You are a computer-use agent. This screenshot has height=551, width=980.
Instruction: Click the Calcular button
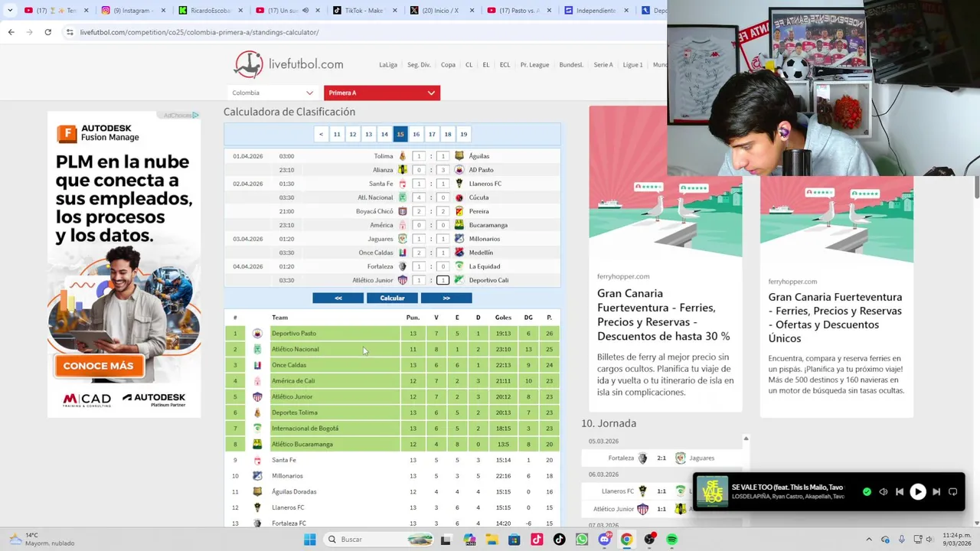pos(392,298)
